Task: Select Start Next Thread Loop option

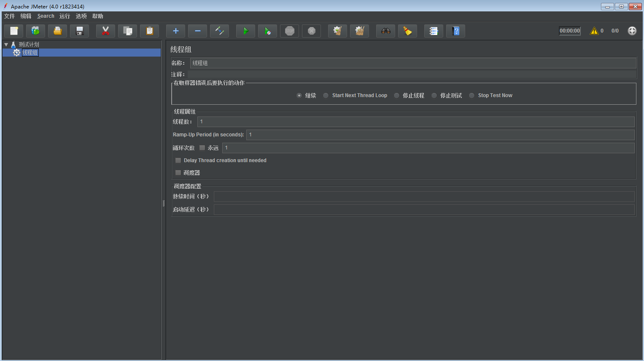Action: (326, 95)
